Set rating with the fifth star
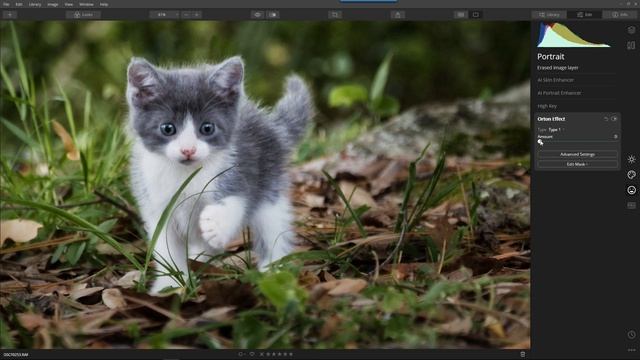 pyautogui.click(x=291, y=354)
